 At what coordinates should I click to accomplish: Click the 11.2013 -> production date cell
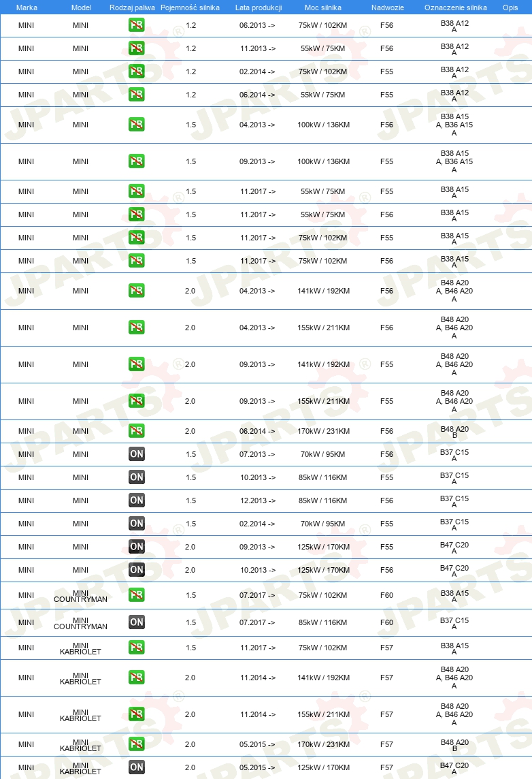258,49
